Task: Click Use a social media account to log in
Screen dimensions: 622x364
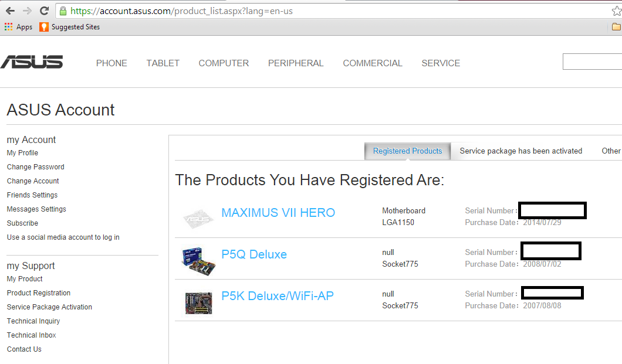Action: (63, 237)
